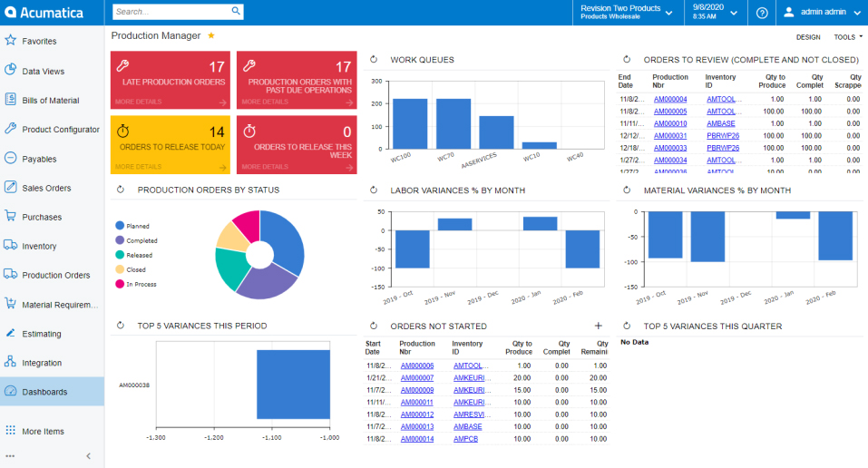Viewport: 868px width, 468px height.
Task: Refresh Material Variances % by Month widget
Action: 627,190
